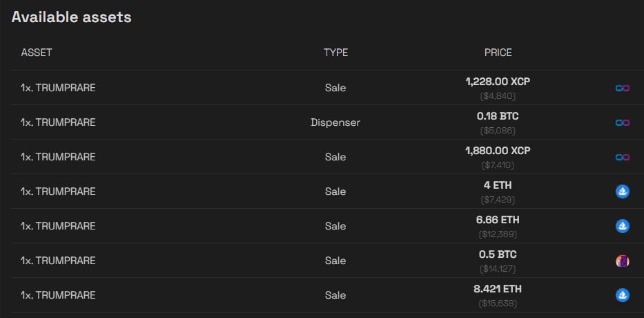Click infinity marketplace icon for 1,228.00 XCP listing

click(622, 88)
